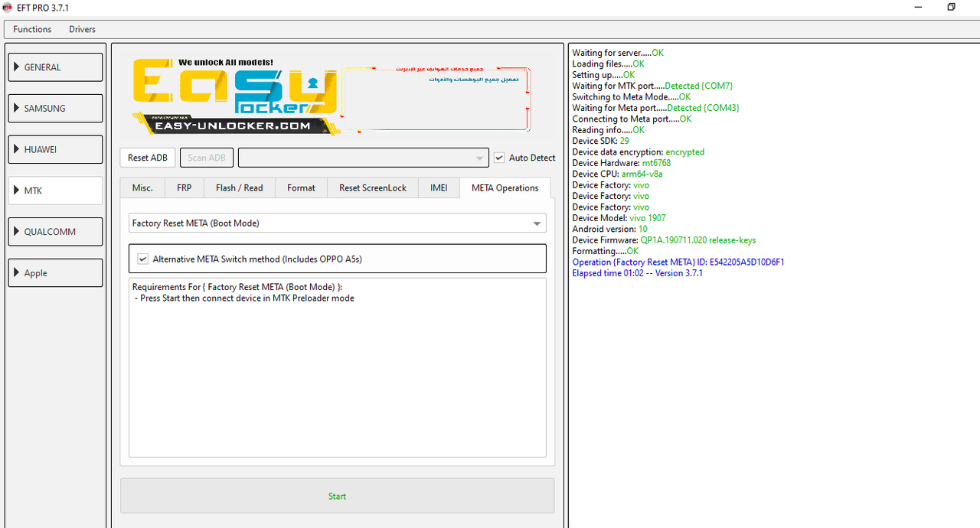Screen dimensions: 980x528
Task: Click the 'Elapsed time 01:02' log line
Action: point(638,273)
